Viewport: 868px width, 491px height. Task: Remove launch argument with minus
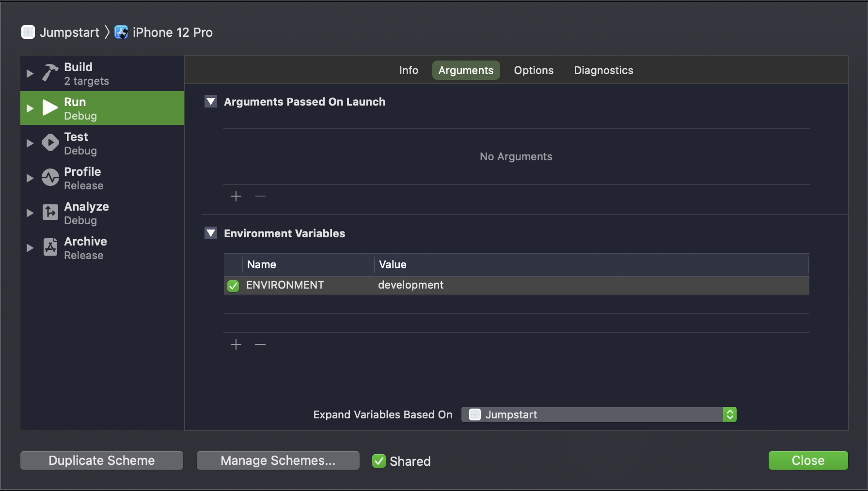tap(260, 196)
